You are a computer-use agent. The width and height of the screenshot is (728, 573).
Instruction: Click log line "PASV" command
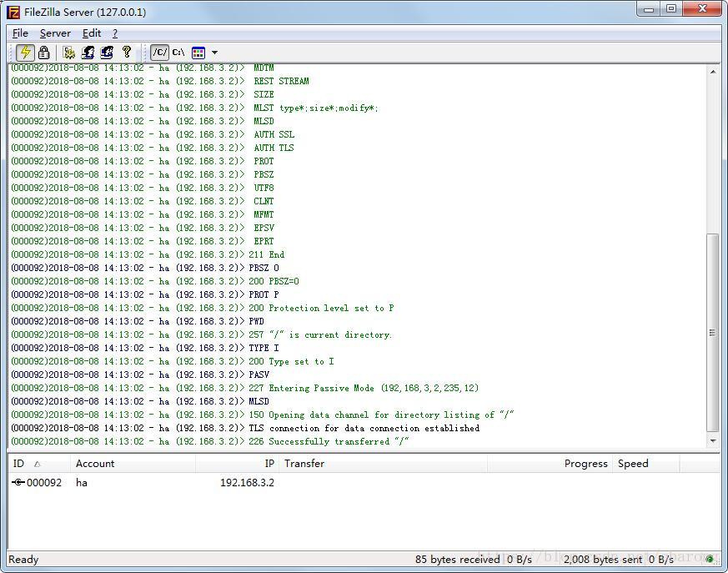140,374
